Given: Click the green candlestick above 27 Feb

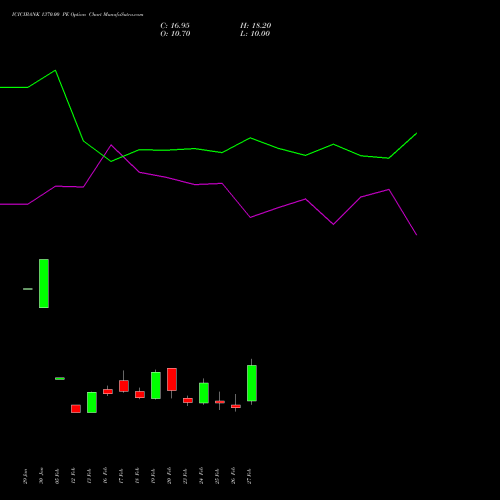Looking at the screenshot, I should click(x=252, y=383).
